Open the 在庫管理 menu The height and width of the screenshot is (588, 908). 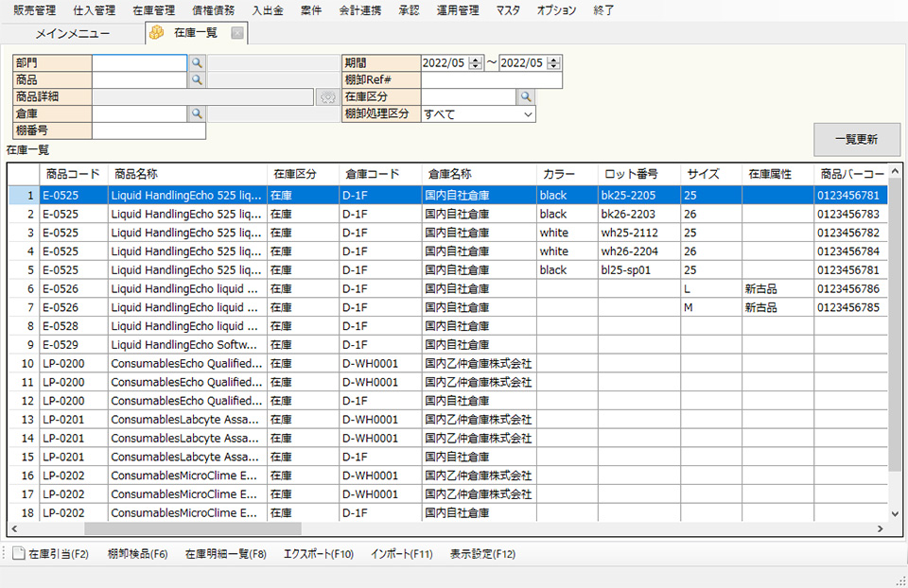(153, 10)
